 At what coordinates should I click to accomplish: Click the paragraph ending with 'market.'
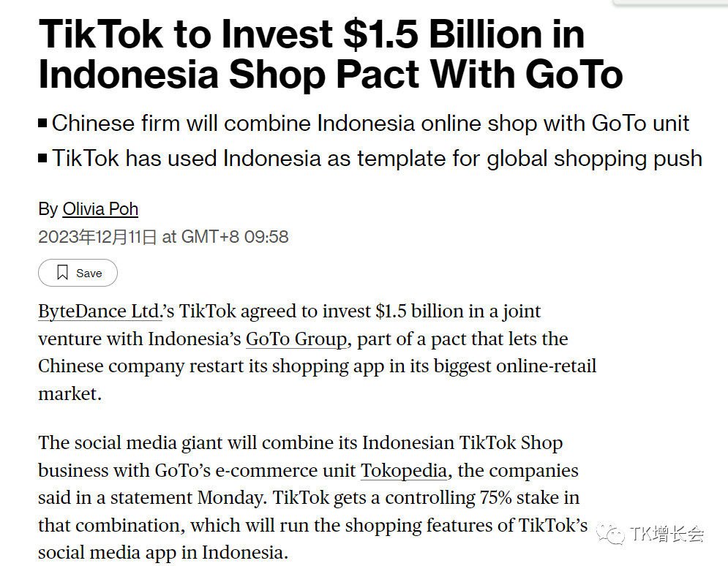pyautogui.click(x=70, y=393)
